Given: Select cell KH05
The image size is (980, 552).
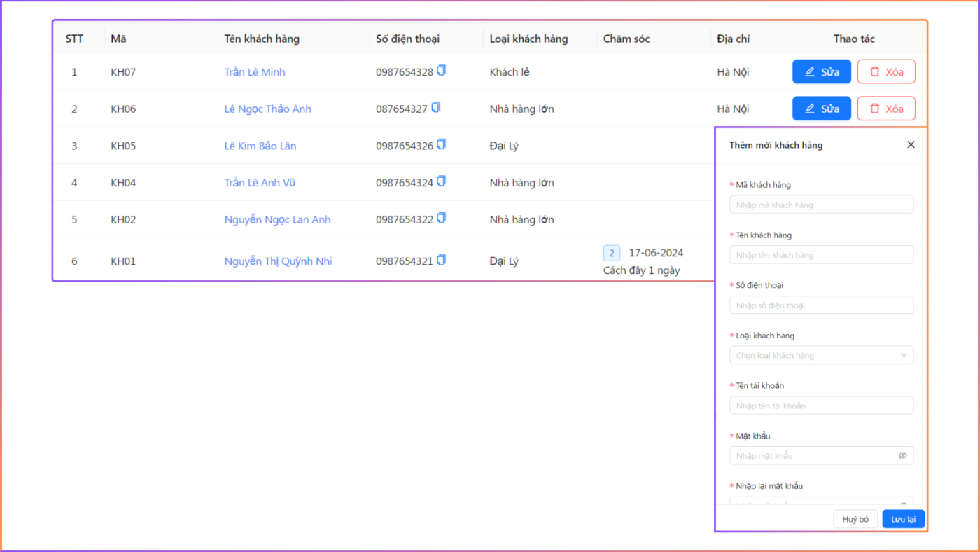Looking at the screenshot, I should click(x=123, y=146).
